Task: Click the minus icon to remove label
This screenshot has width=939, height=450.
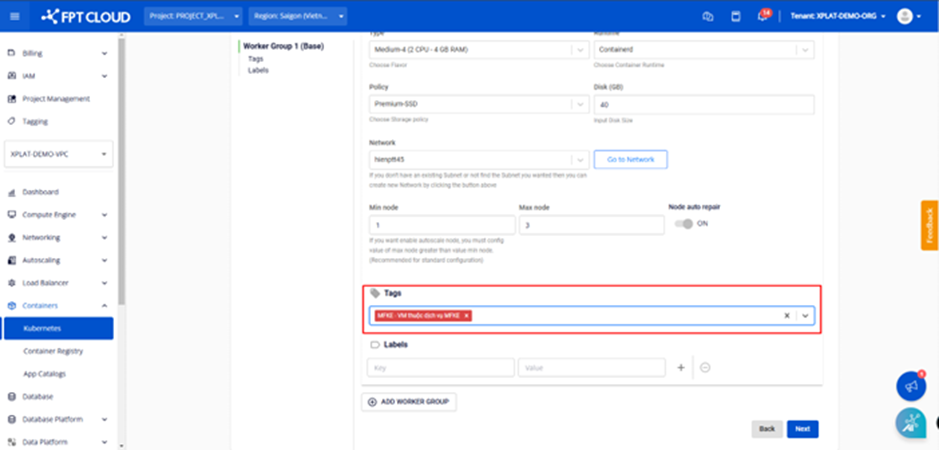Action: (705, 368)
